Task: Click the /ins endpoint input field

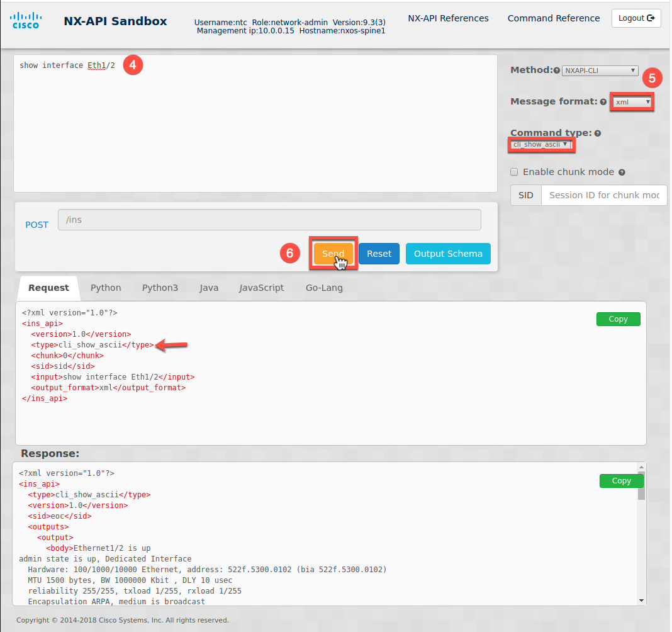Action: (x=269, y=220)
